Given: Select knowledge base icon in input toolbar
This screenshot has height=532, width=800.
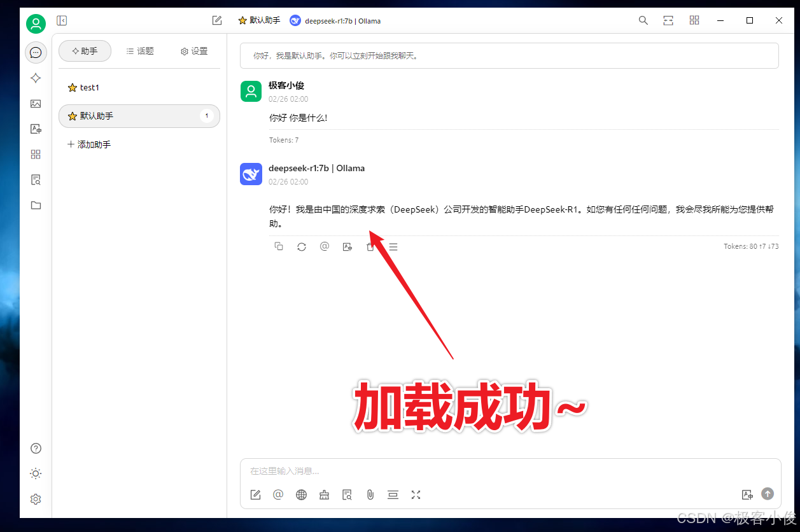Looking at the screenshot, I should [347, 494].
